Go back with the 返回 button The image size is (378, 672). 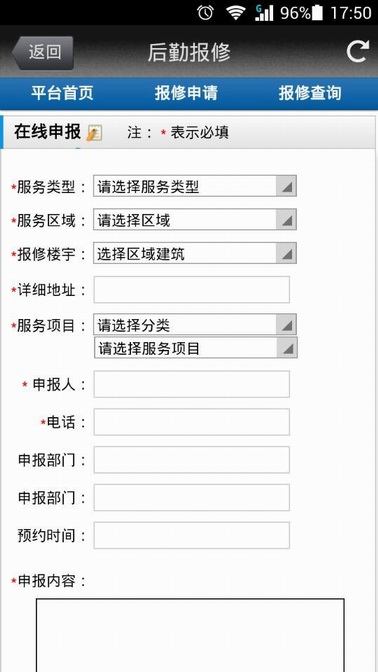click(x=42, y=53)
